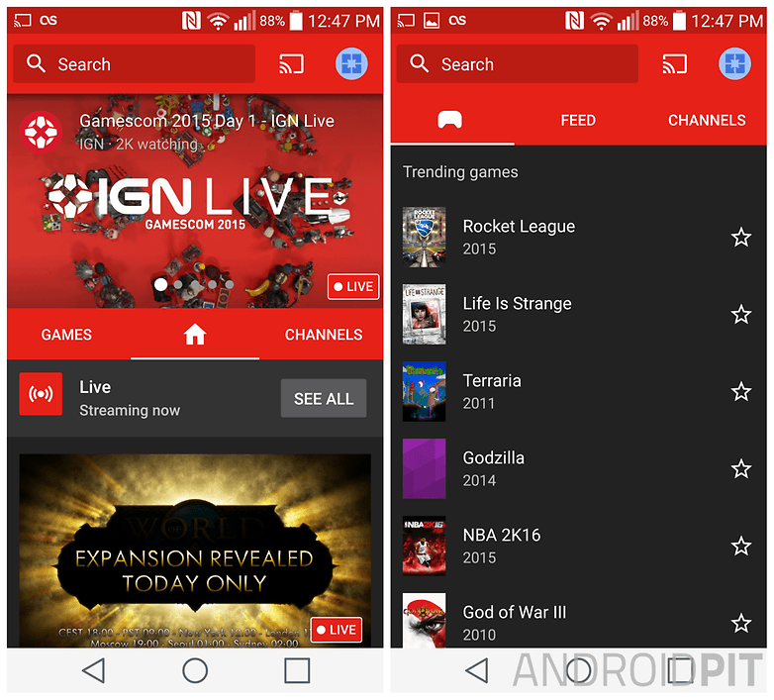Tap LIVE badge on Expansion Revealed video
This screenshot has width=774, height=700.
point(337,630)
